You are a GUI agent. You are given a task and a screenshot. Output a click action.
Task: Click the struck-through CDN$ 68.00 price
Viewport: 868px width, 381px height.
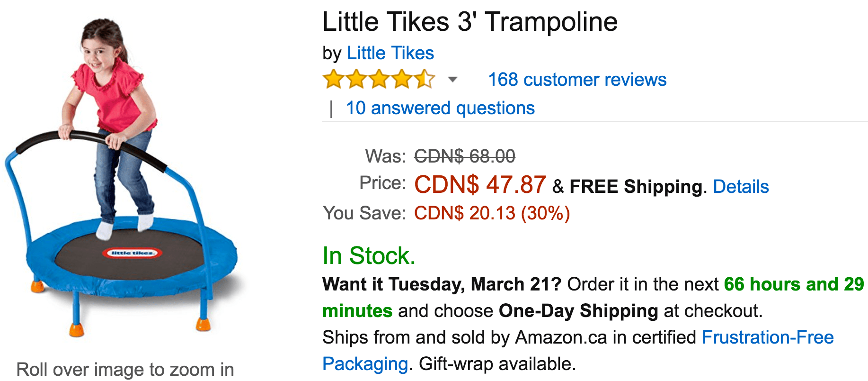click(x=465, y=156)
